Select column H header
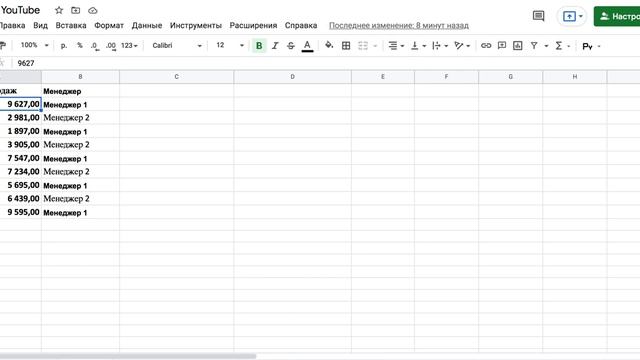This screenshot has height=360, width=640. coord(575,77)
